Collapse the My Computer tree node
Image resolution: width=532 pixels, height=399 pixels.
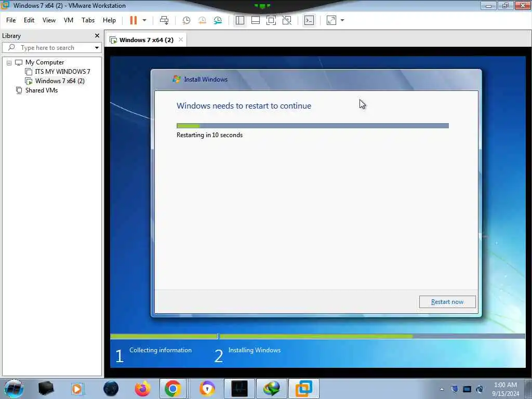pos(9,63)
